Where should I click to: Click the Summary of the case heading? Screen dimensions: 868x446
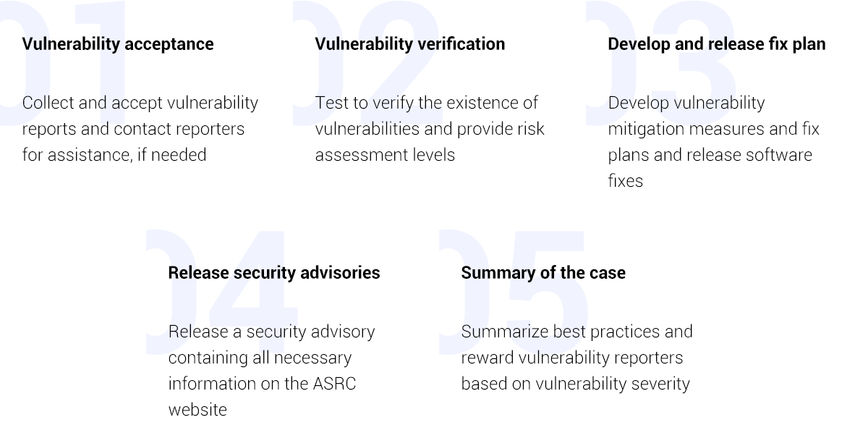pos(543,273)
